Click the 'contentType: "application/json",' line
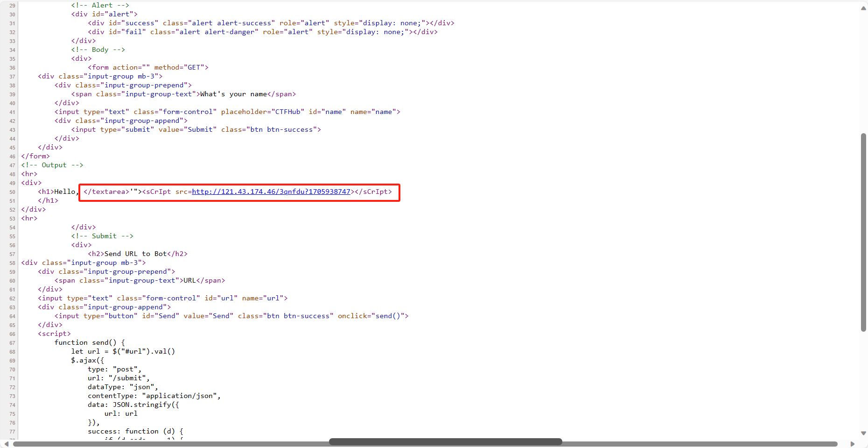 (154, 396)
